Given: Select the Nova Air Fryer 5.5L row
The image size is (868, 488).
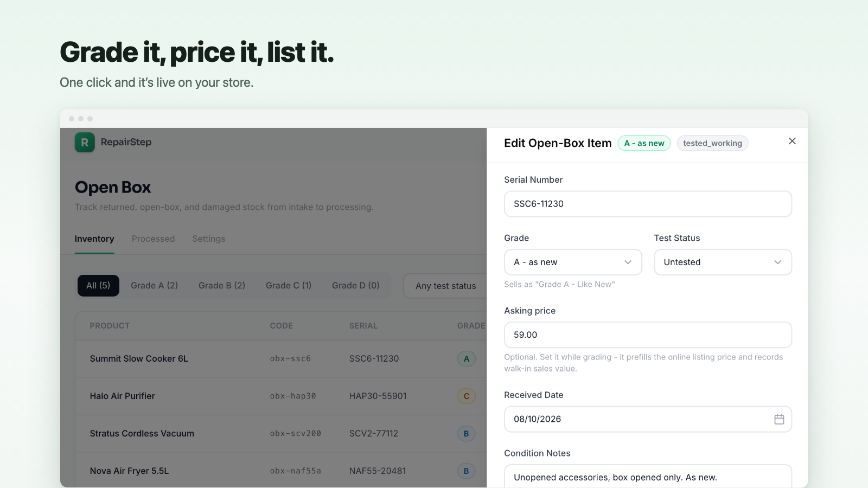Looking at the screenshot, I should click(281, 470).
